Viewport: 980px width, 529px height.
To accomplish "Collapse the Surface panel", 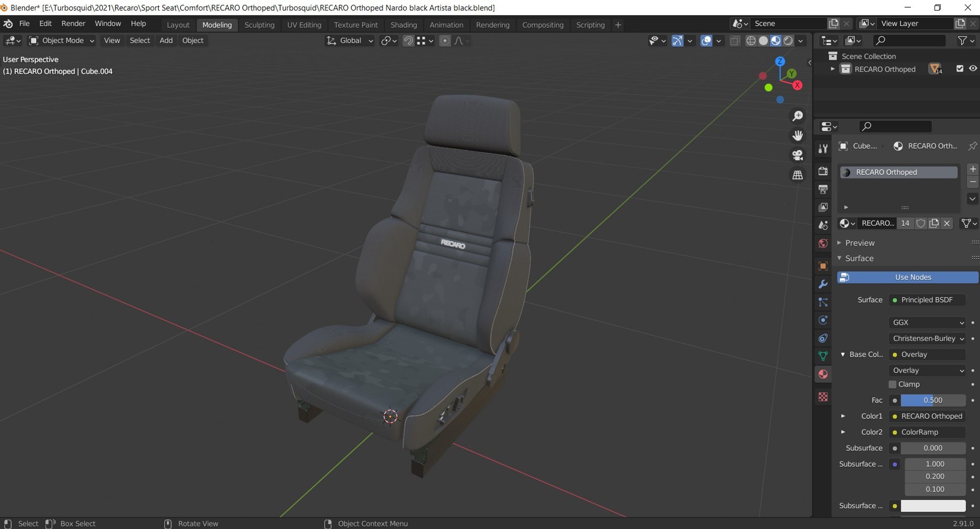I will point(859,258).
